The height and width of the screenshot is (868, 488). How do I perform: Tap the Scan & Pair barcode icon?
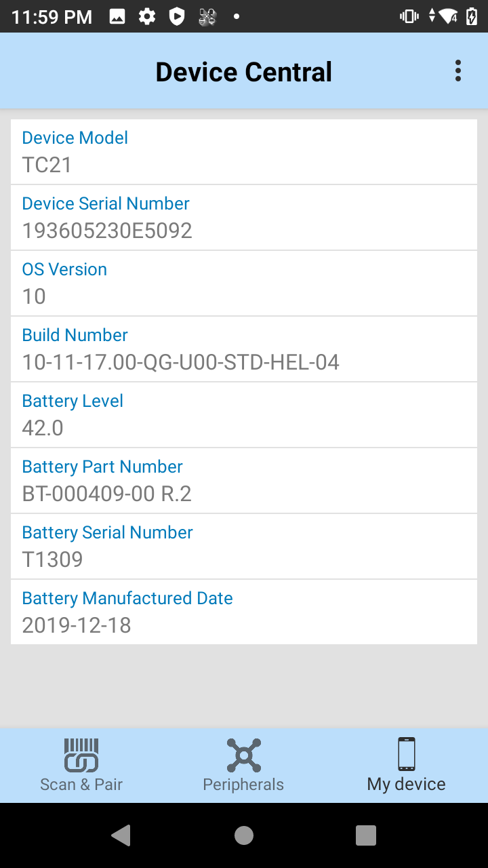pyautogui.click(x=81, y=755)
